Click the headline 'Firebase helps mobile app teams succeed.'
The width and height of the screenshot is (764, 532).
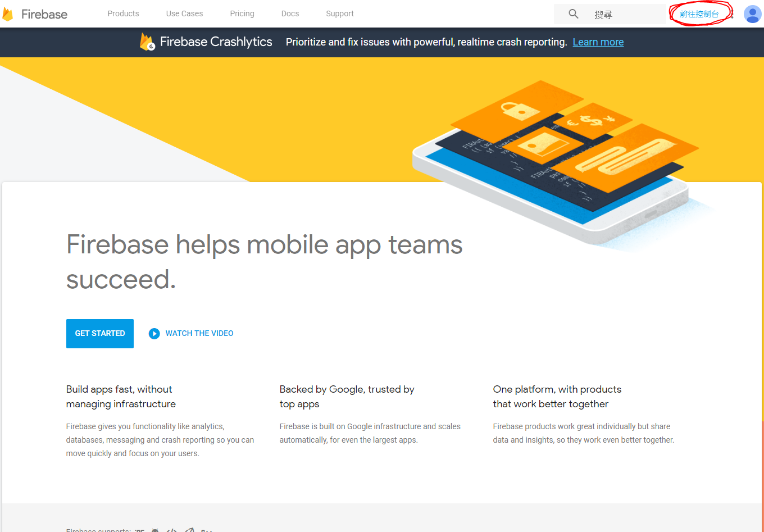click(x=264, y=262)
